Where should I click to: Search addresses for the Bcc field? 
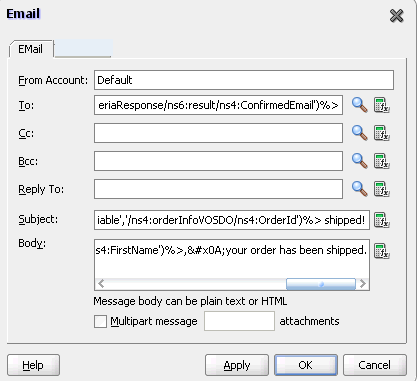pyautogui.click(x=360, y=161)
